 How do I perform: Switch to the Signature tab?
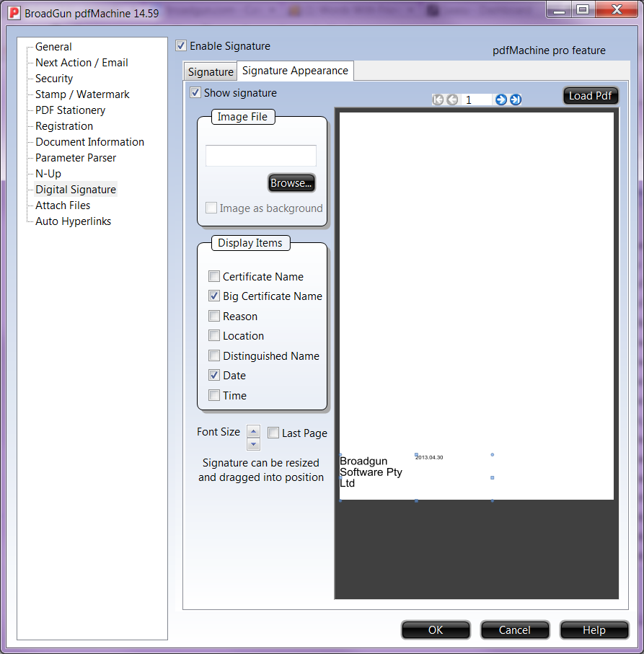click(211, 72)
